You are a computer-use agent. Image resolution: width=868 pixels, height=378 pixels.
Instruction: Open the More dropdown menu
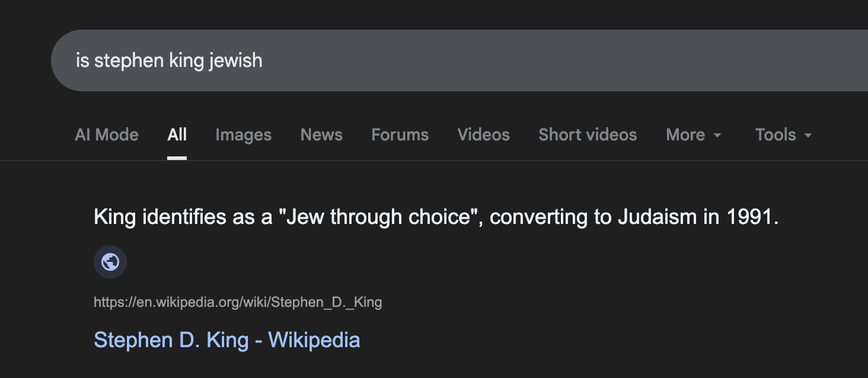686,135
